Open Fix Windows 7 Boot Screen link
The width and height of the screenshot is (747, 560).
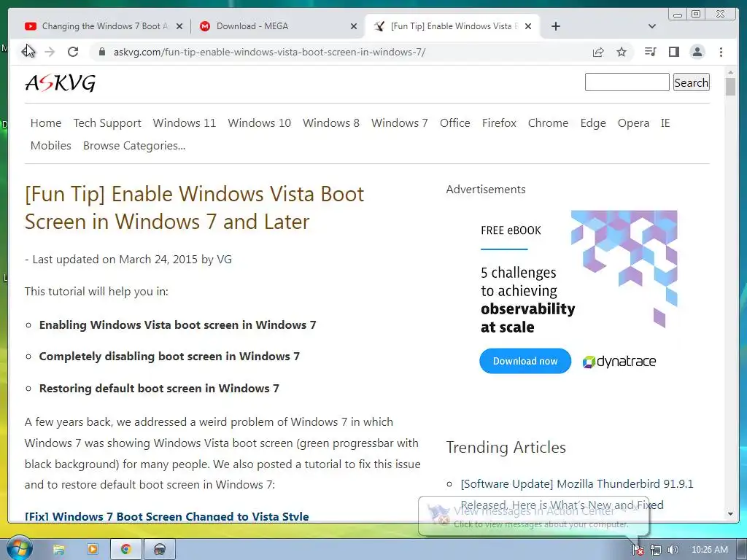[x=167, y=517]
